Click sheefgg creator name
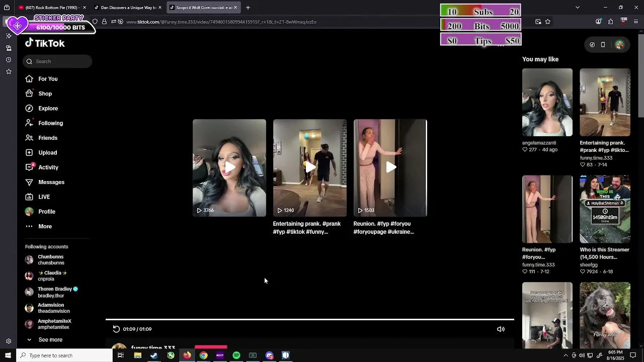 point(589,264)
